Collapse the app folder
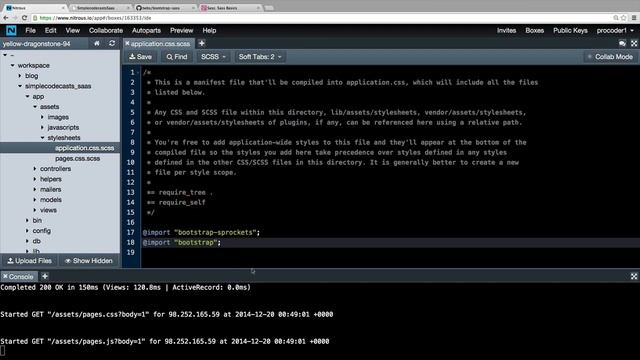Viewport: 640px width, 360px height. click(28, 97)
